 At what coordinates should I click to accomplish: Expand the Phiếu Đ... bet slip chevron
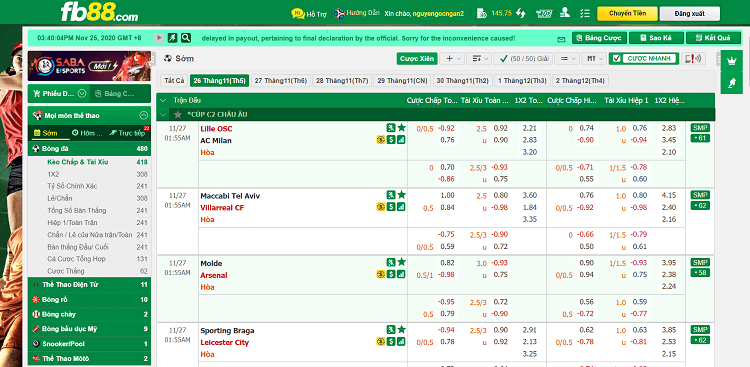(x=82, y=93)
